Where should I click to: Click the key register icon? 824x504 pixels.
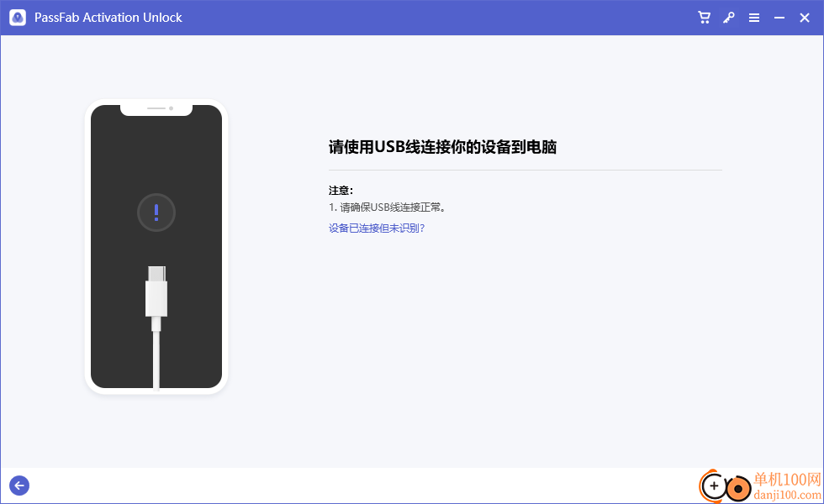(x=729, y=18)
